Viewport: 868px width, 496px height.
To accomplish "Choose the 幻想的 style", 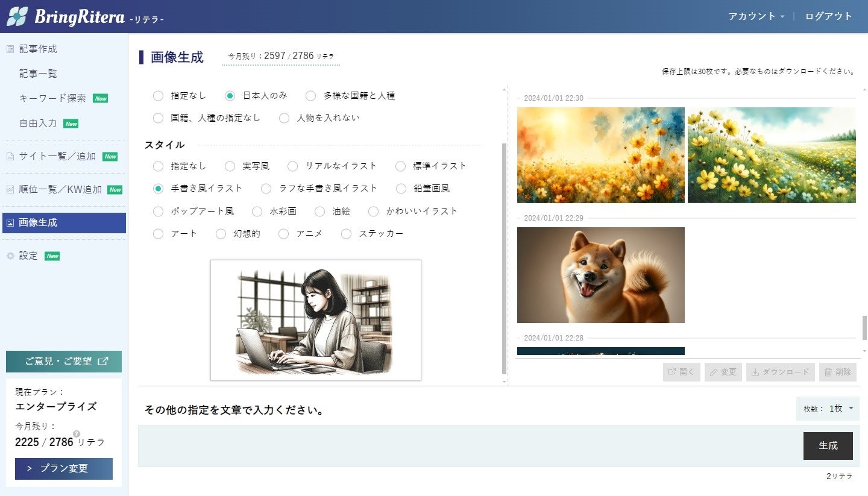I will (x=221, y=234).
